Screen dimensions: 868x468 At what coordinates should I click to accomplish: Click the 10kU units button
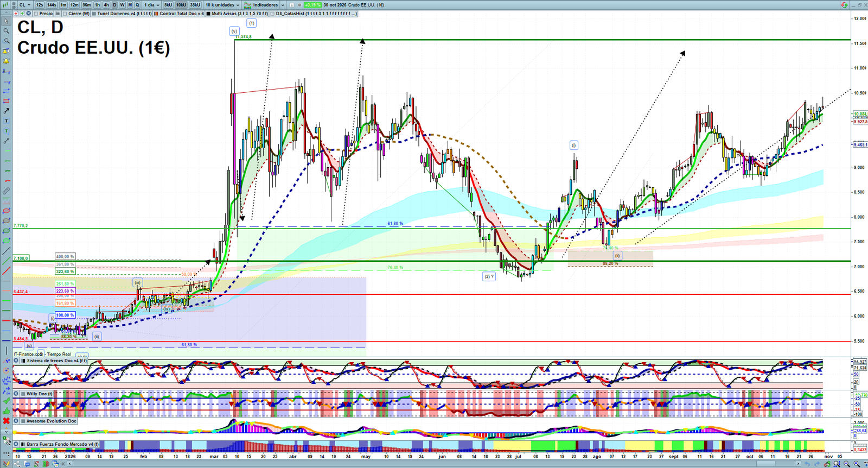click(x=181, y=5)
